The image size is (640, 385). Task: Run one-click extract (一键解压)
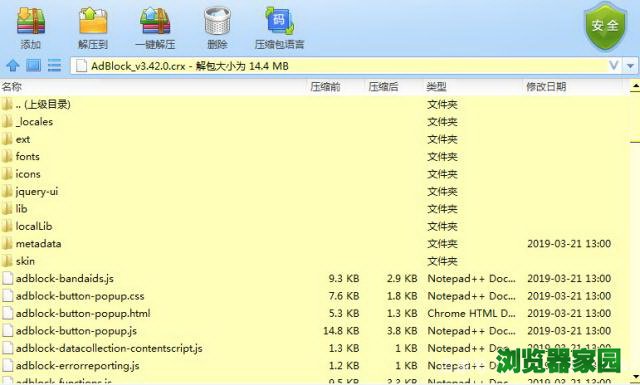point(155,21)
